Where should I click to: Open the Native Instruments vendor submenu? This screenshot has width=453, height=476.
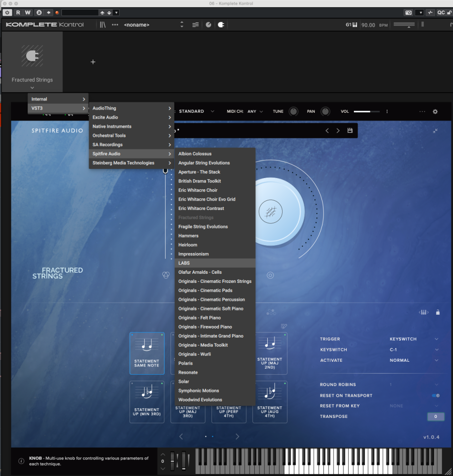[131, 126]
